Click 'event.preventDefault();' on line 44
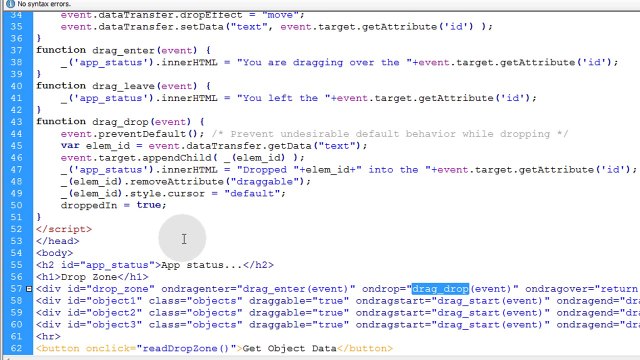Image resolution: width=640 pixels, height=360 pixels. 132,134
